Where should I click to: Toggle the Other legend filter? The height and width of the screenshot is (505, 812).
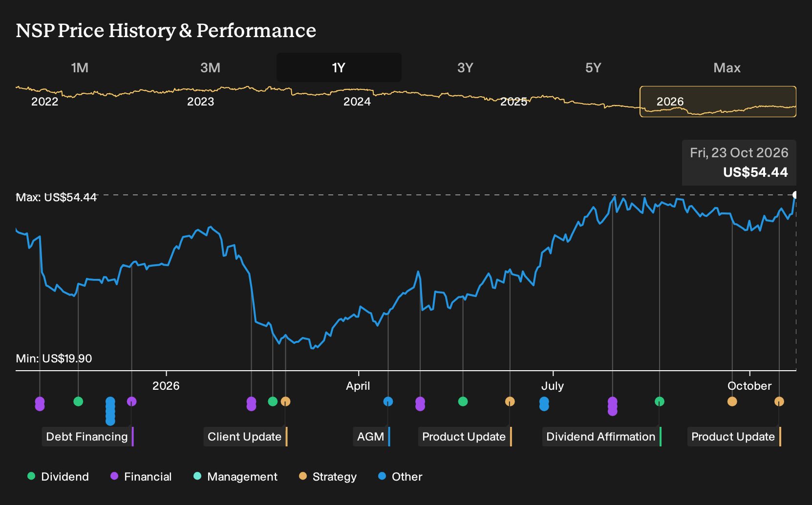pyautogui.click(x=400, y=477)
